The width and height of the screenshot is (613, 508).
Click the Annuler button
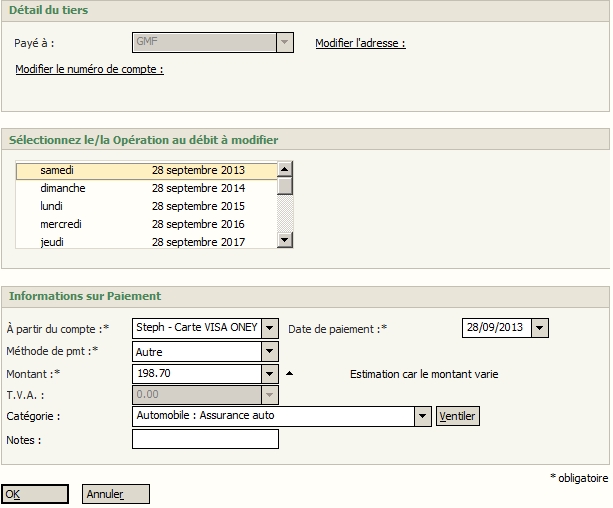coord(116,494)
